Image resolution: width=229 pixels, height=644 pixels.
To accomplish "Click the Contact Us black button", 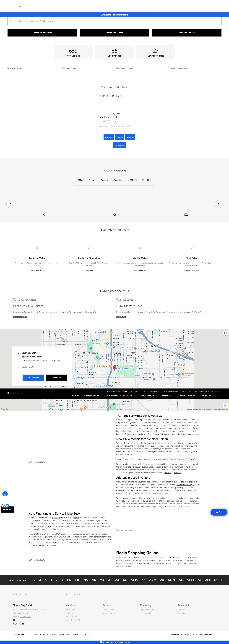I will (x=56, y=378).
